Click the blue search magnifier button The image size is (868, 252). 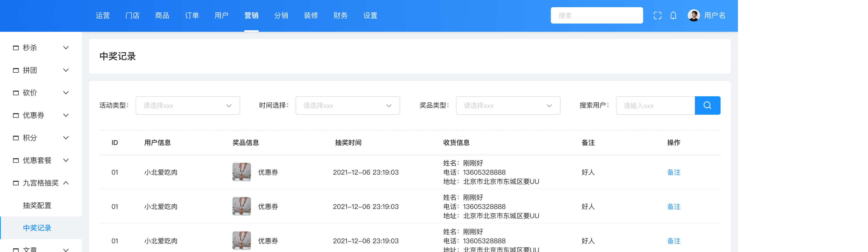click(x=707, y=105)
